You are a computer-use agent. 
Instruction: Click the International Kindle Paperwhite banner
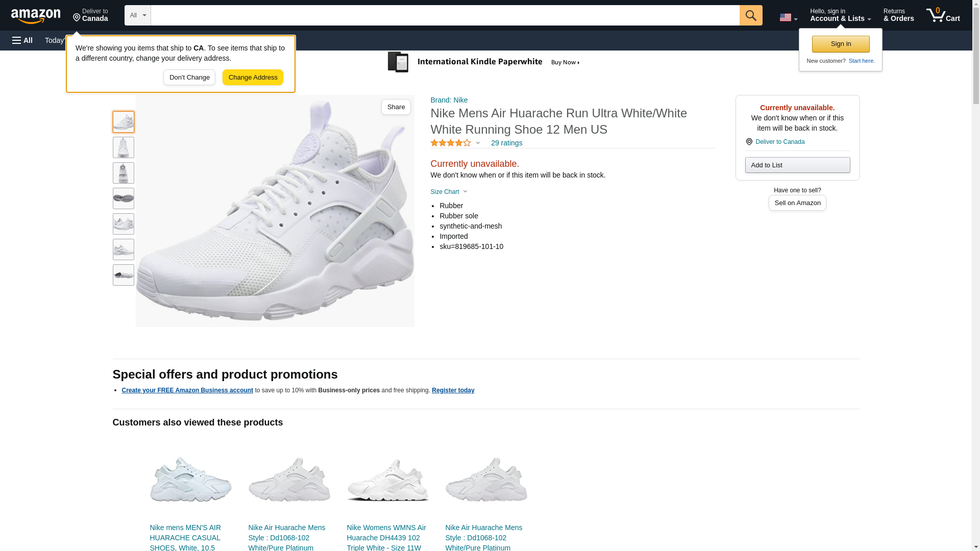click(x=484, y=62)
